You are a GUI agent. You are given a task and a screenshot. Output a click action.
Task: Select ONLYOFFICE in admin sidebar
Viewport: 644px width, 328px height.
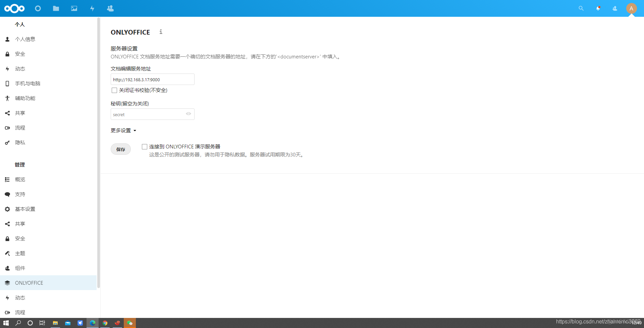coord(48,283)
